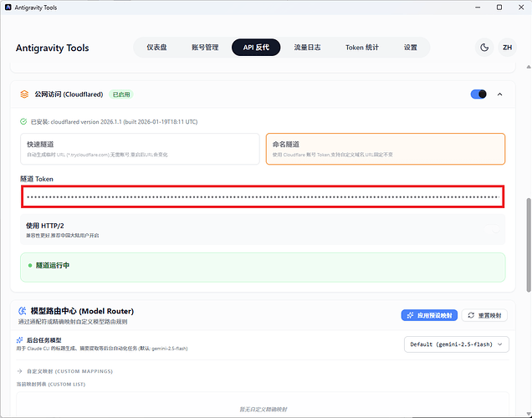532x418 pixels.
Task: Expand the 自定义映射 (CUSTOM MAPPINGS) arrow
Action: 20,371
